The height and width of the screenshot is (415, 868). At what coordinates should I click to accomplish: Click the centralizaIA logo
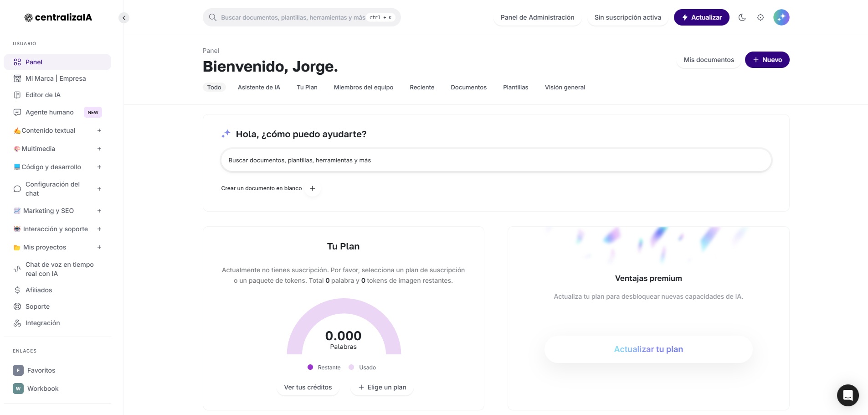pyautogui.click(x=58, y=17)
